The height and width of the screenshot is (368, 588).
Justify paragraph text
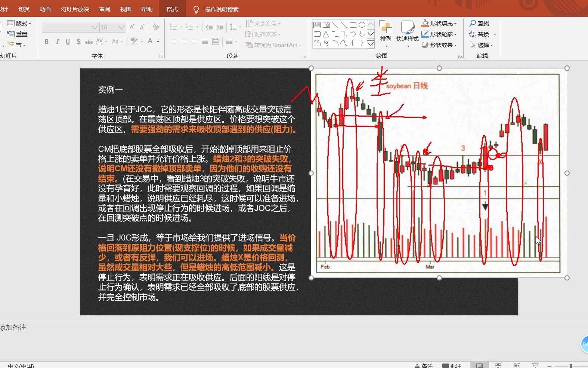coord(205,42)
